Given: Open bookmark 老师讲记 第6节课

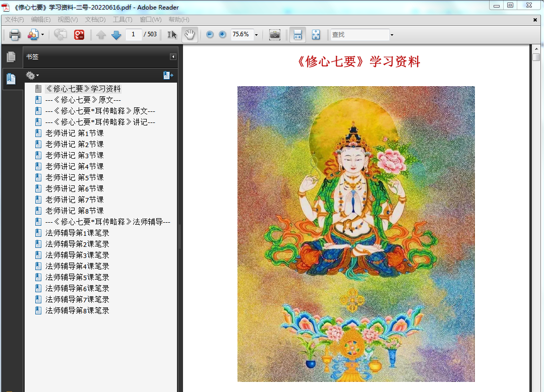Looking at the screenshot, I should coord(75,188).
